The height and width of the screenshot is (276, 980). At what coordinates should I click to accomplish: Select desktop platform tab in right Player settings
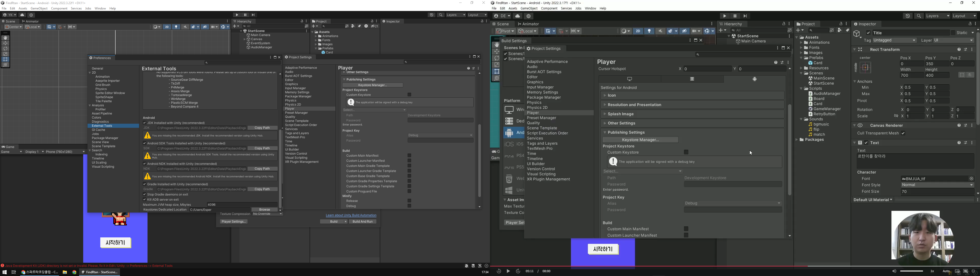tap(630, 79)
